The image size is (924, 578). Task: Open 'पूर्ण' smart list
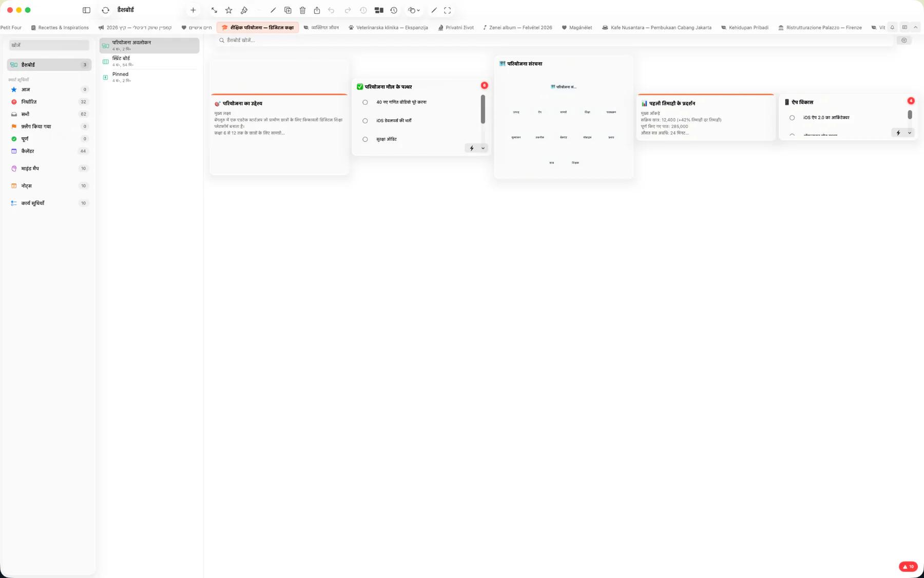[x=49, y=139]
